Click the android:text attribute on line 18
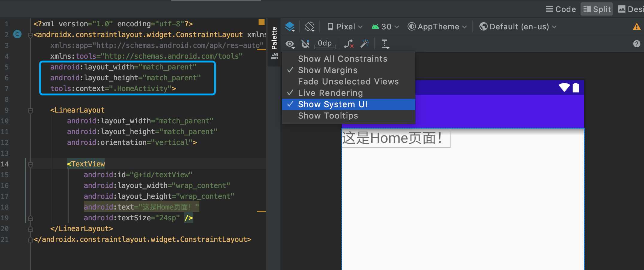 coord(141,207)
